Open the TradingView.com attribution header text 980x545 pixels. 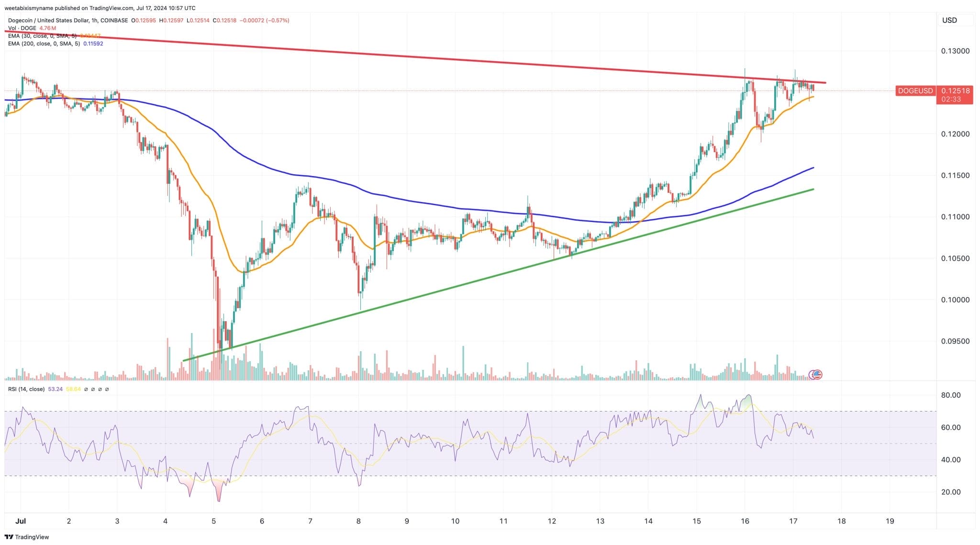(x=100, y=8)
